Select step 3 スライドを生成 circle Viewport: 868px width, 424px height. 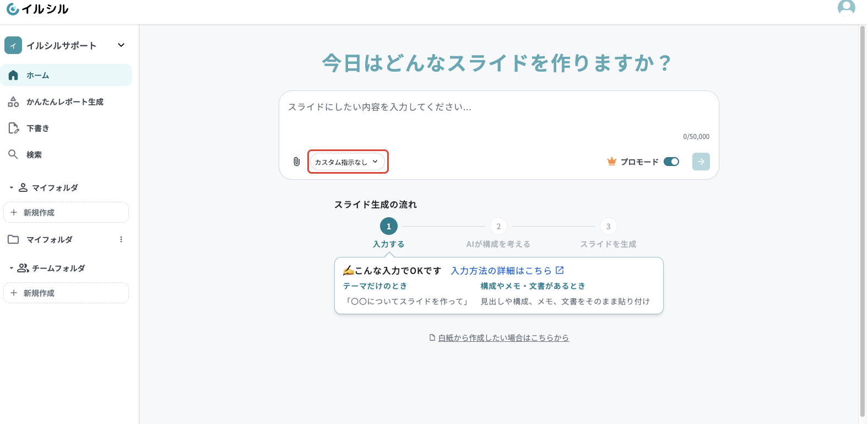(x=608, y=226)
